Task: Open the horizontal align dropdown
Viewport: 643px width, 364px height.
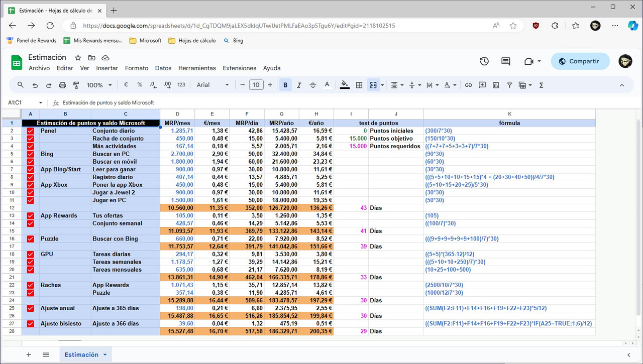Action: coord(397,85)
